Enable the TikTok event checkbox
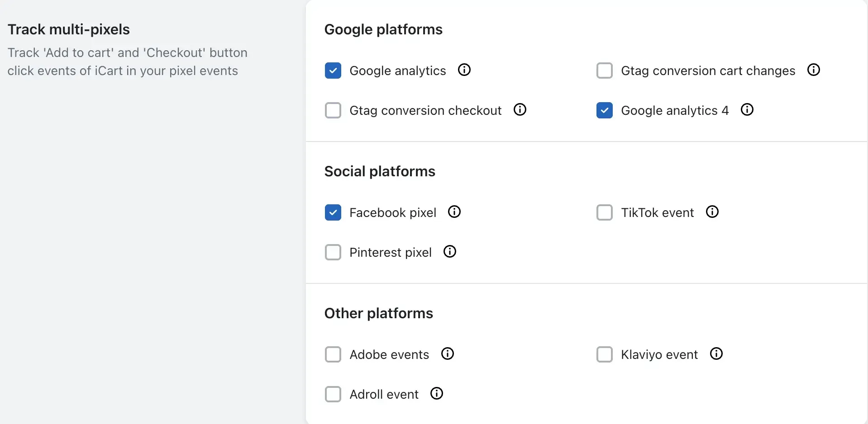 click(x=605, y=212)
